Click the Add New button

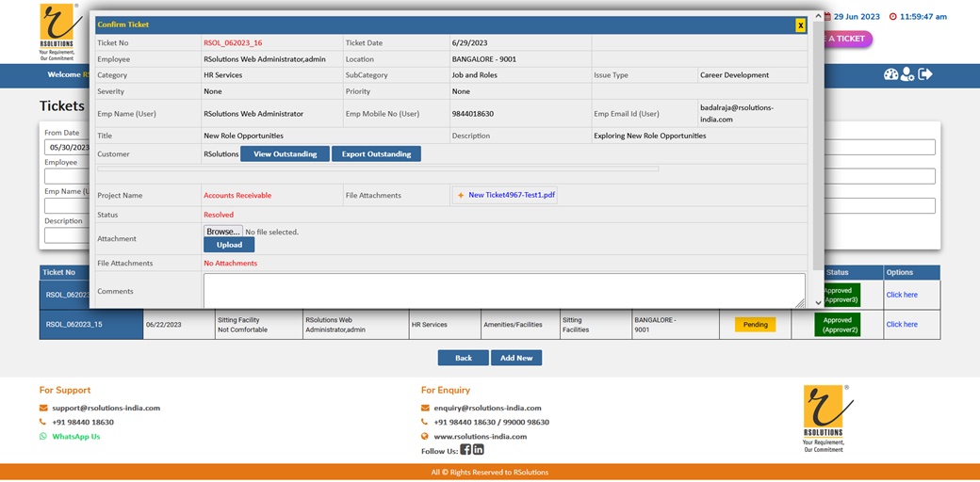coord(516,358)
